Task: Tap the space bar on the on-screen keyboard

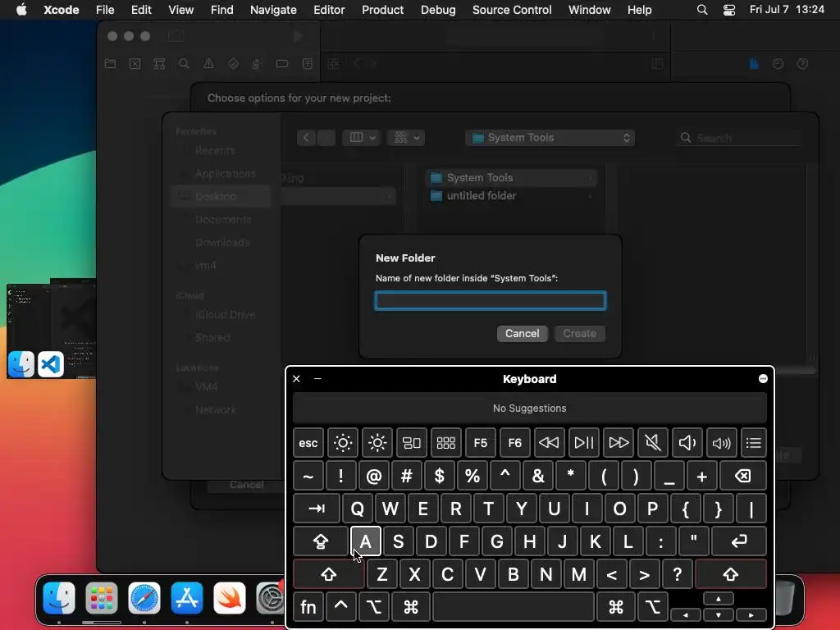Action: click(514, 607)
